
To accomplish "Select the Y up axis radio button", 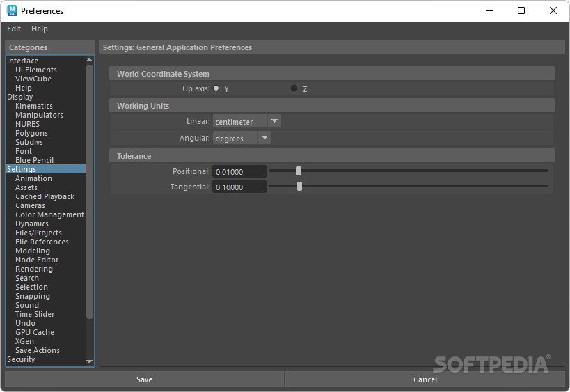I will tap(216, 88).
